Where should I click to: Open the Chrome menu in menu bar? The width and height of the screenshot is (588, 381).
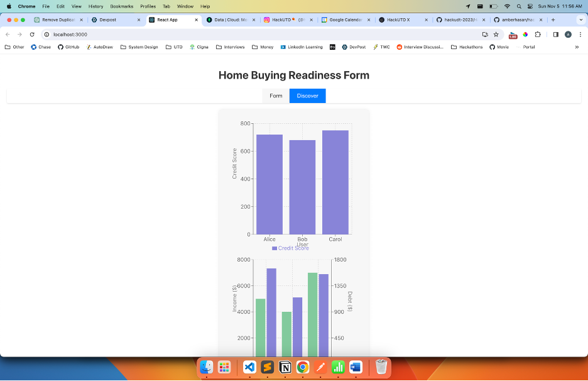26,6
